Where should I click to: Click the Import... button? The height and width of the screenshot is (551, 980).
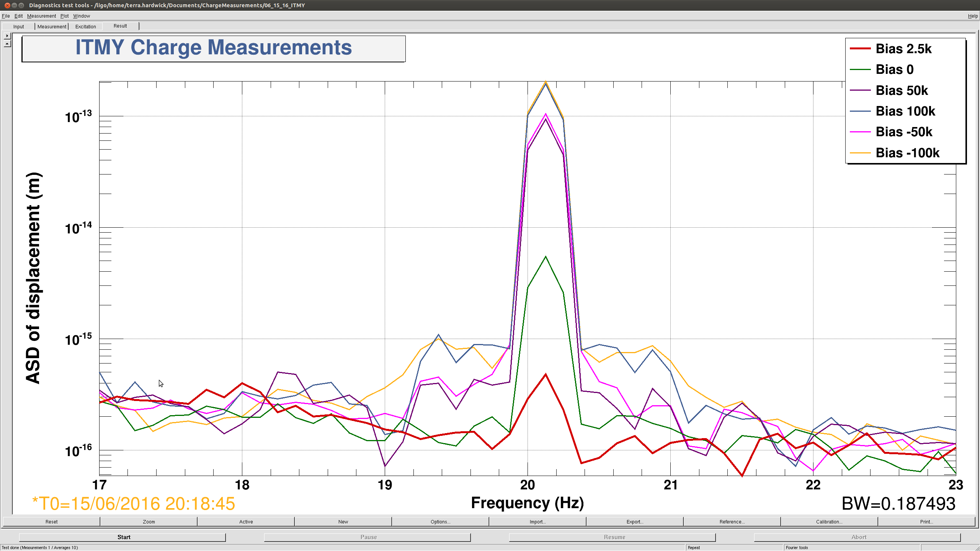537,522
